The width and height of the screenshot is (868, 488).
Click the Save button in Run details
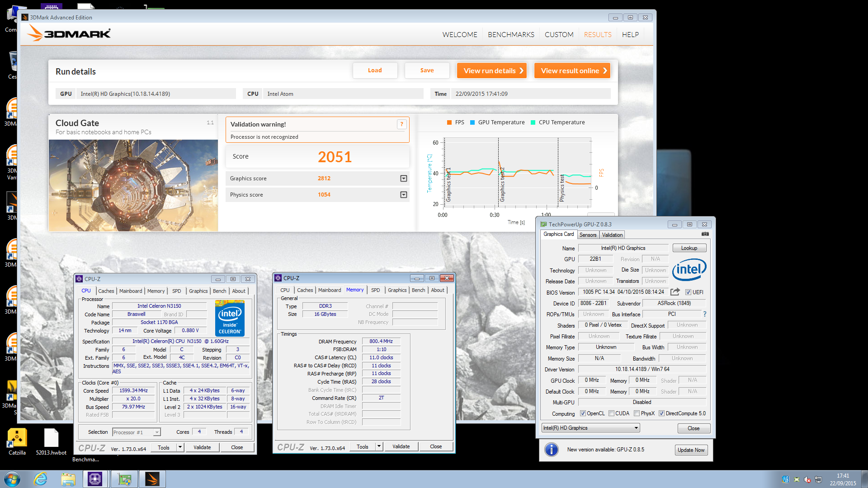click(x=427, y=70)
